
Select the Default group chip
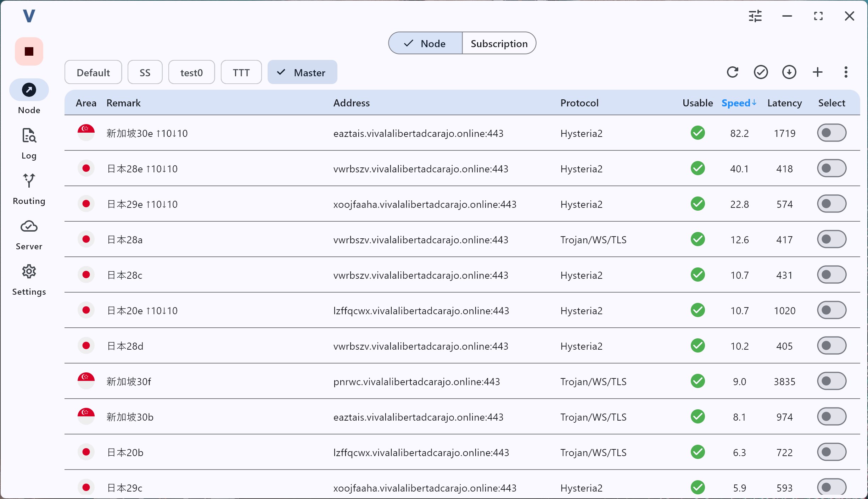pyautogui.click(x=93, y=72)
